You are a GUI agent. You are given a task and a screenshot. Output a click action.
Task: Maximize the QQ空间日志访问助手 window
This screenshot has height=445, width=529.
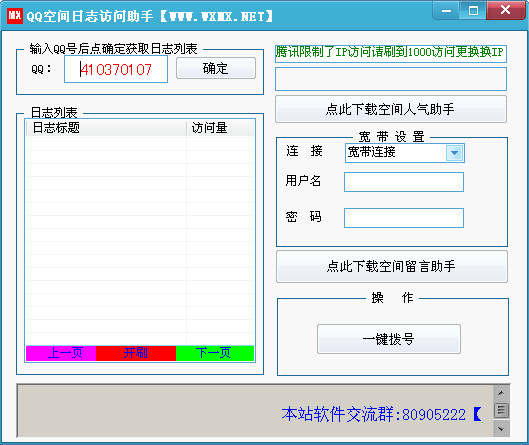tap(473, 10)
